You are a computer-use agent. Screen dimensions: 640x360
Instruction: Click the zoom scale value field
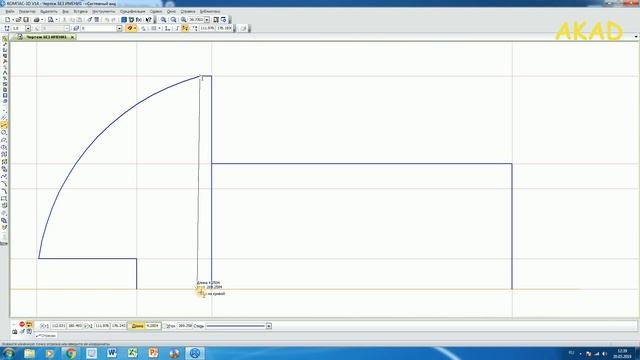[196, 20]
